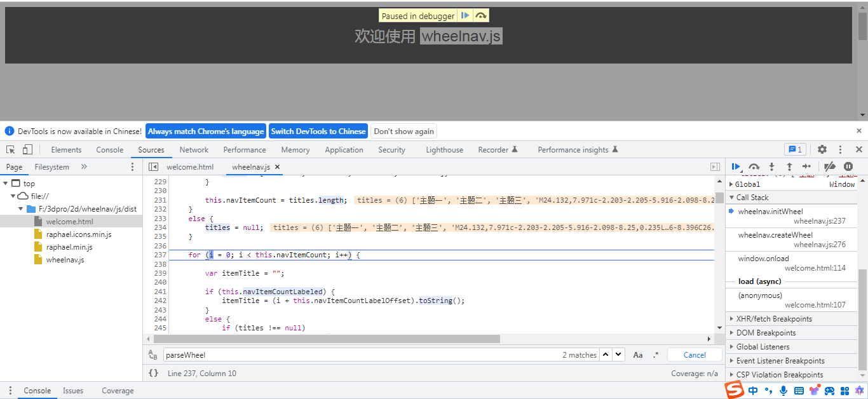The image size is (868, 399).
Task: Hide the debugger sidebar
Action: 715,167
